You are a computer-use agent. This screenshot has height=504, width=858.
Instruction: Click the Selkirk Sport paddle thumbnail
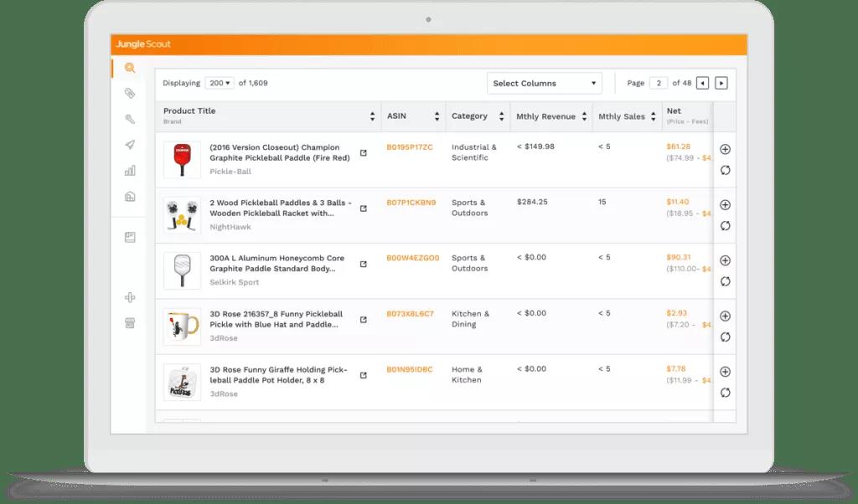182,270
